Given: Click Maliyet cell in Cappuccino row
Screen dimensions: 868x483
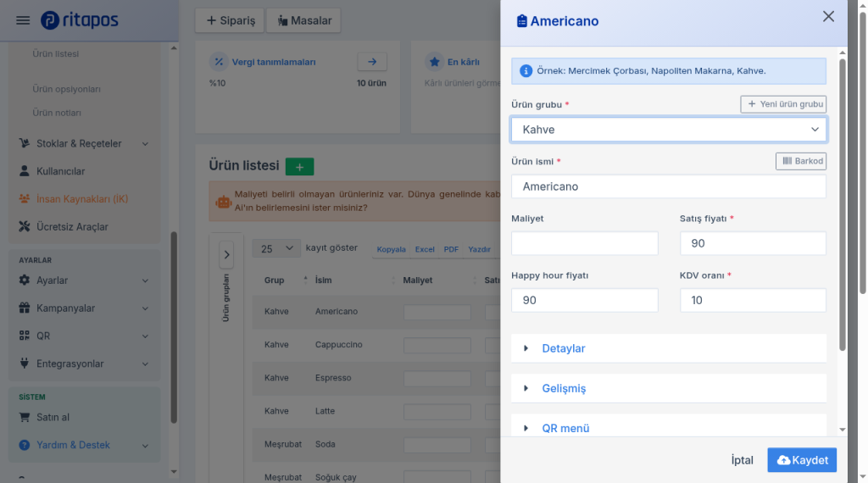Looking at the screenshot, I should pyautogui.click(x=437, y=345).
